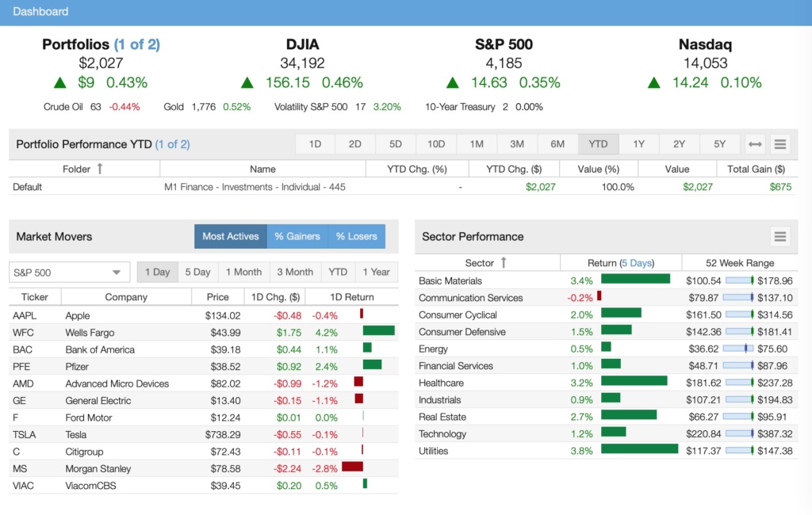Click the green up triangle beside DJIA change
Viewport: 812px width, 515px height.
[247, 83]
